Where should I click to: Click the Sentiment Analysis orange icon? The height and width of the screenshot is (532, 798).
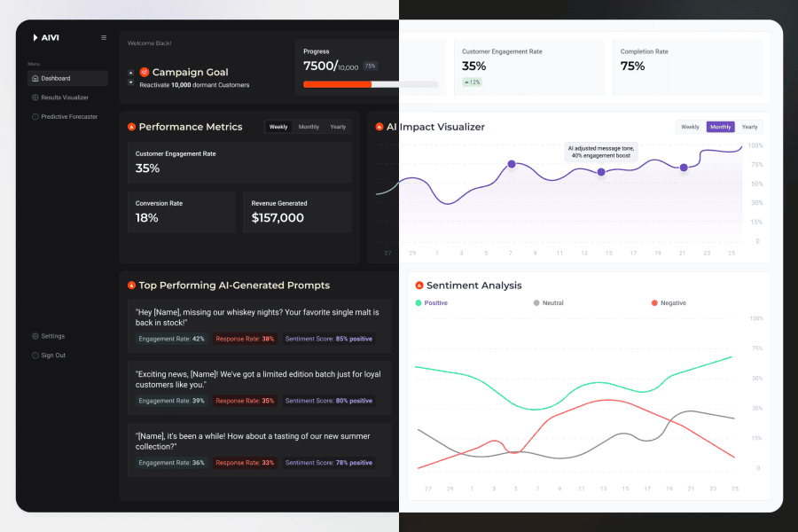pos(419,286)
